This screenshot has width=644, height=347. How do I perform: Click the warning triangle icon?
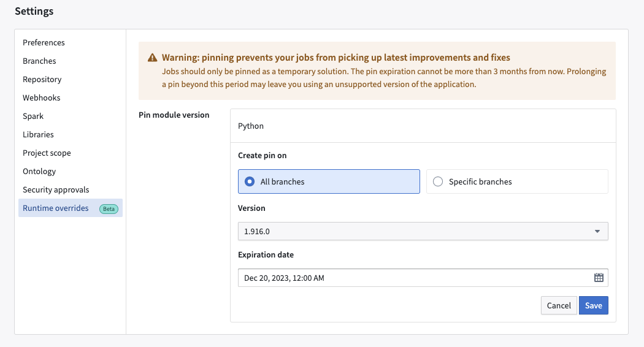152,58
